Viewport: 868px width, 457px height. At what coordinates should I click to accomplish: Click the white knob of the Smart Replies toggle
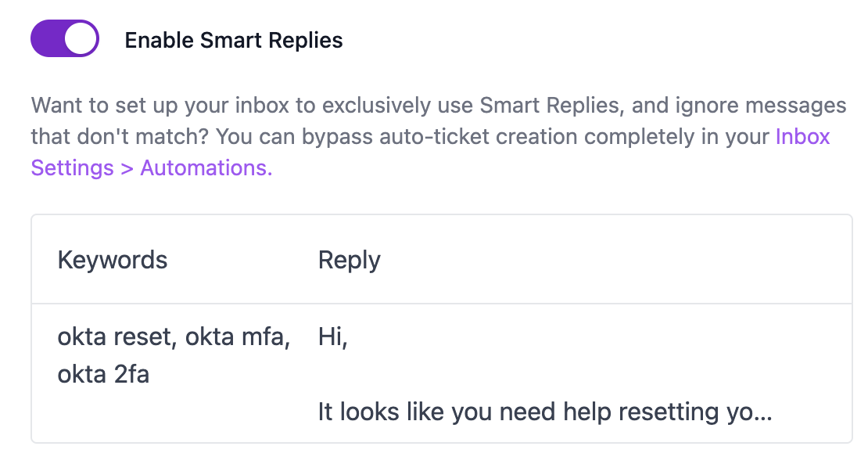[x=81, y=39]
